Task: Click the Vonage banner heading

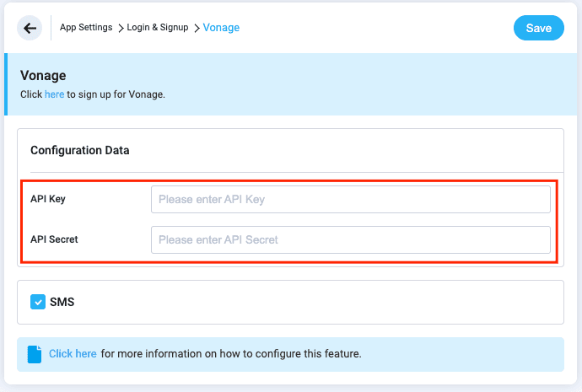Action: [43, 76]
